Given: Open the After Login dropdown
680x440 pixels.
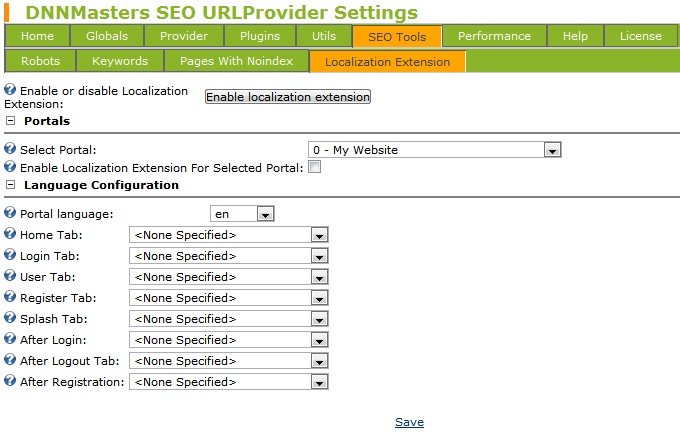Looking at the screenshot, I should (229, 340).
